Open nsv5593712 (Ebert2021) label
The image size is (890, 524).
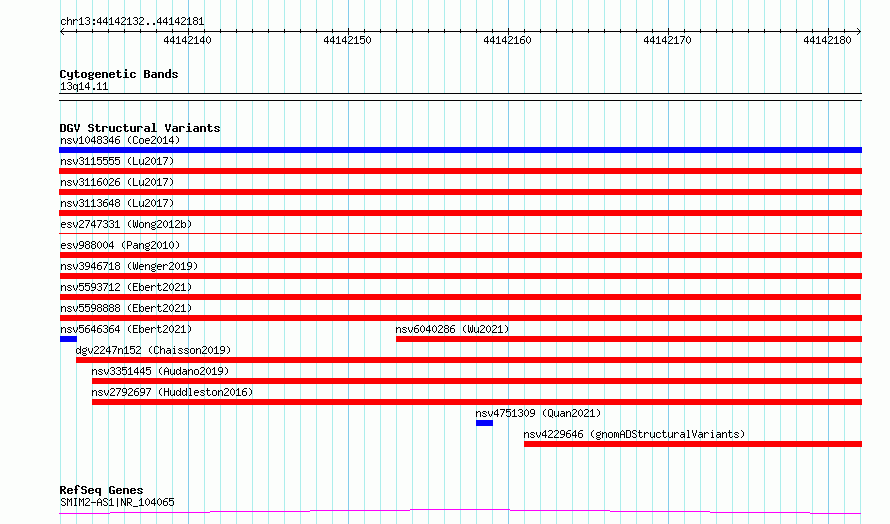126,287
